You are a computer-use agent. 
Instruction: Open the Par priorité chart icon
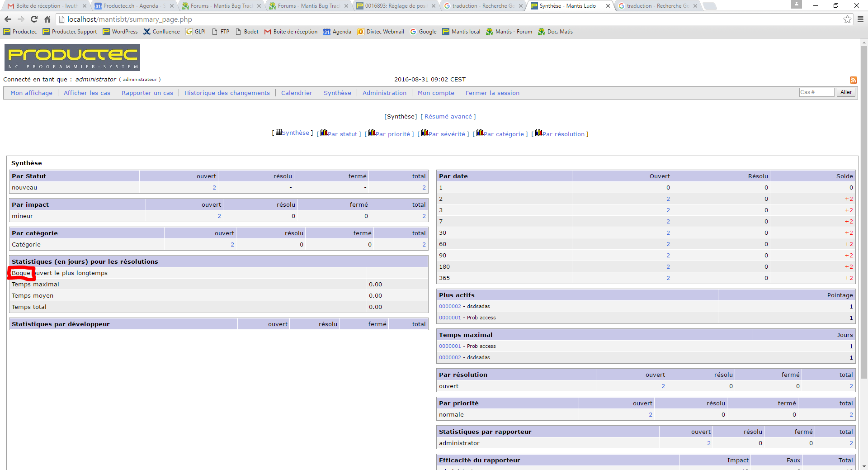point(372,133)
